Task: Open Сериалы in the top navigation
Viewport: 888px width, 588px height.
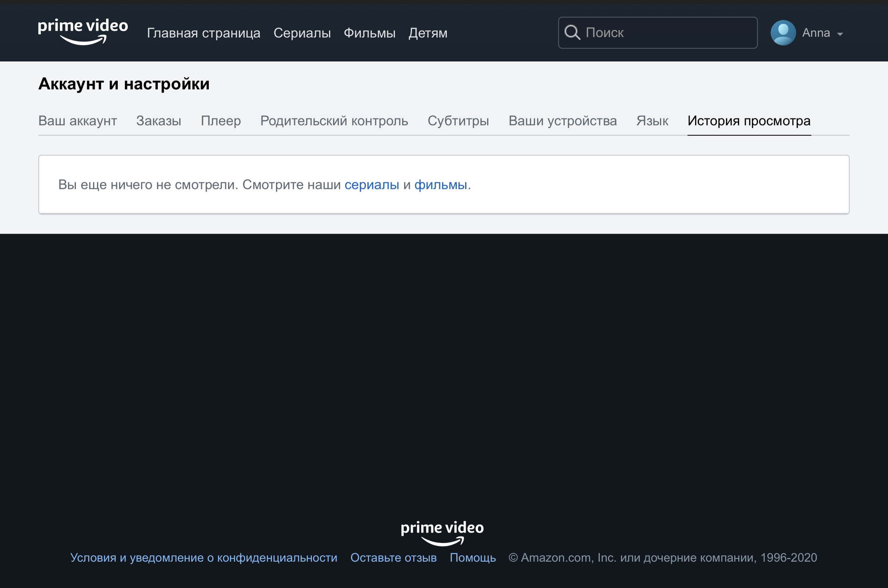Action: 302,33
